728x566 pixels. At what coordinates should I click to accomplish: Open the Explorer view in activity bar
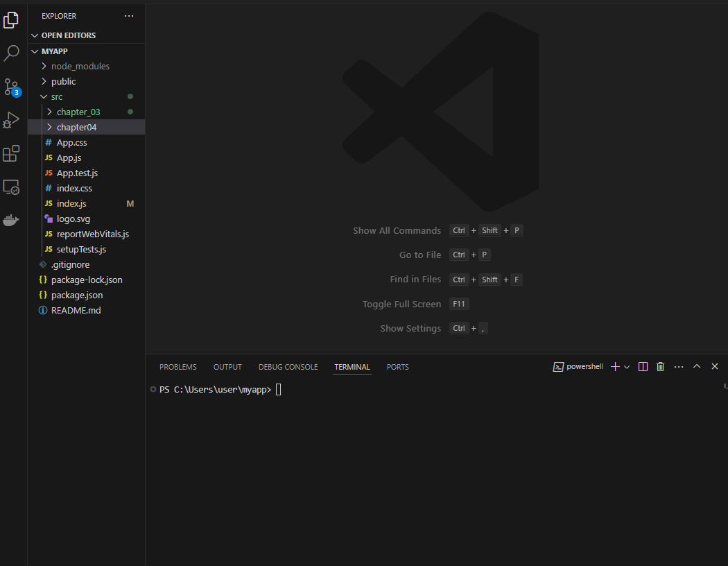coord(11,20)
